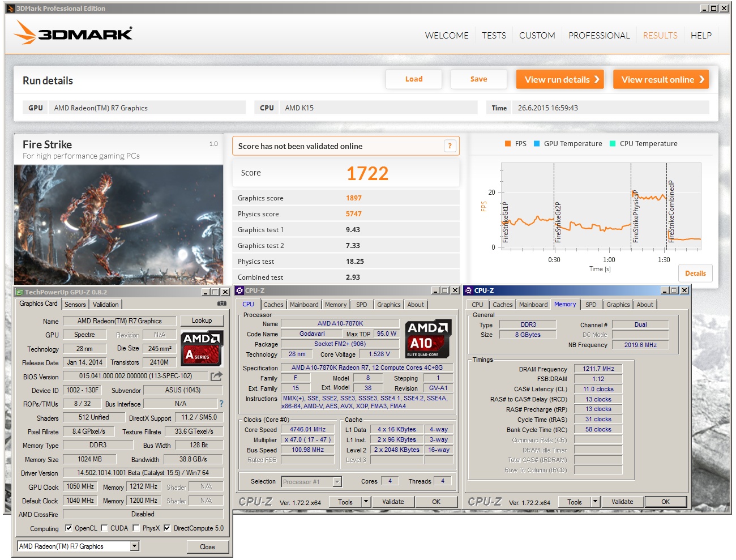The height and width of the screenshot is (560, 736).
Task: Click the FireStrikePhysicsP marker on the chart
Action: [635, 216]
